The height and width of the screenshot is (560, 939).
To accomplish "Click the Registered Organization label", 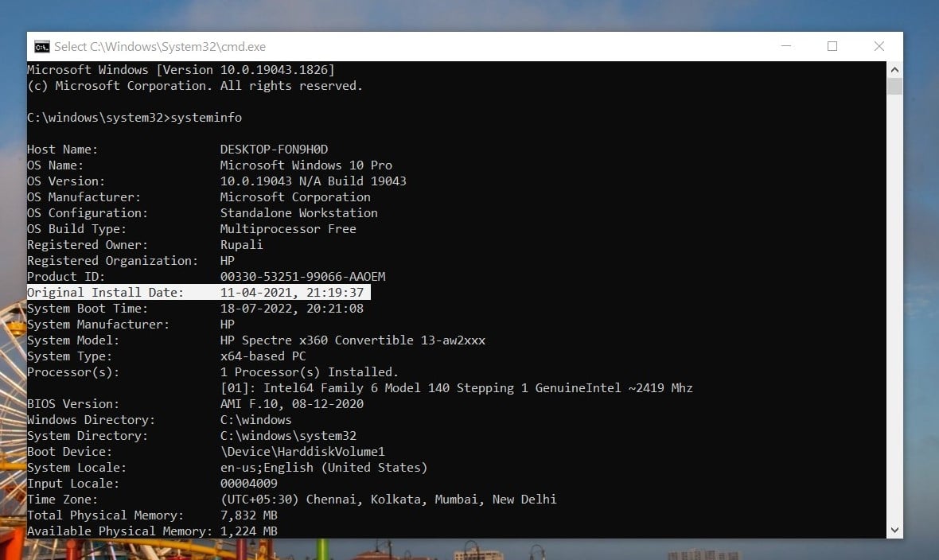I will coord(112,261).
